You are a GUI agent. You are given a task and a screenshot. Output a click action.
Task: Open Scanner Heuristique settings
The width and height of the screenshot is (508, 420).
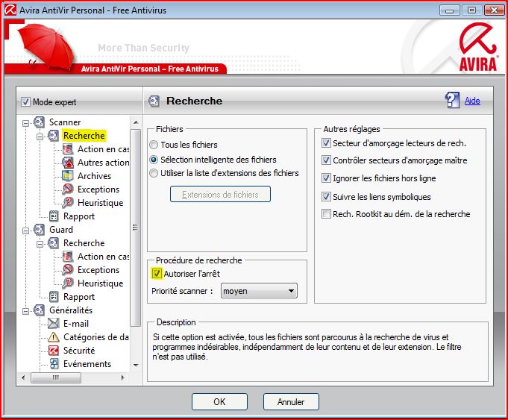pos(101,203)
